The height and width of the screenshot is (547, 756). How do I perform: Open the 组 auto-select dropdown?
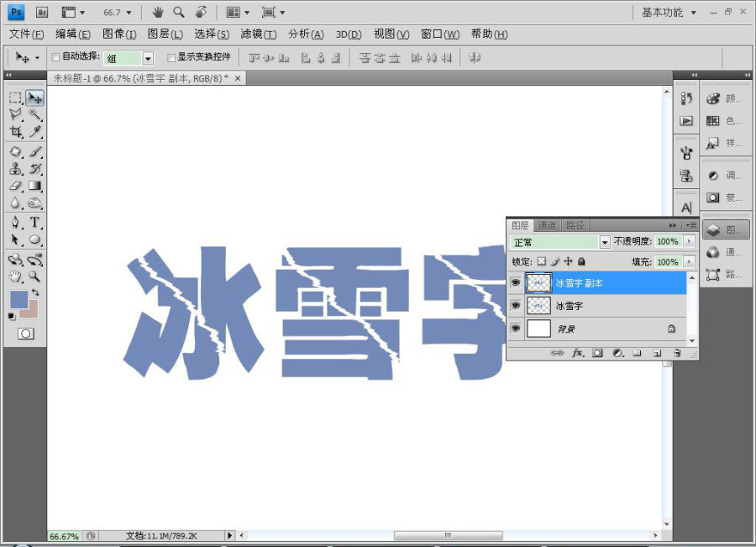click(129, 58)
